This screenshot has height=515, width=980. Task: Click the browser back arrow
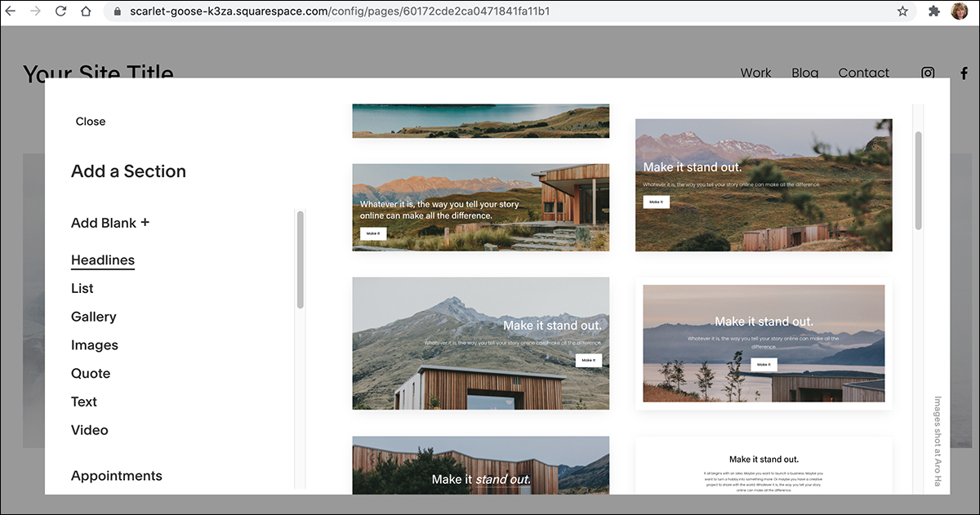(11, 11)
